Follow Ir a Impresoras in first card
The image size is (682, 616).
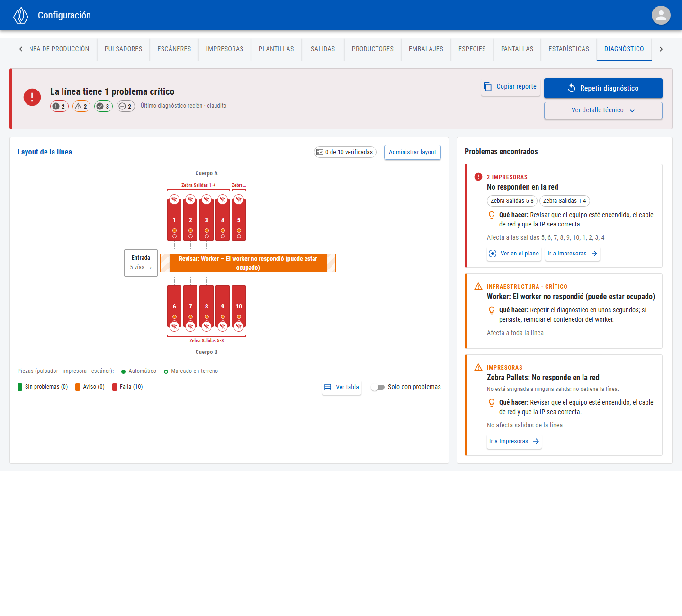[572, 254]
